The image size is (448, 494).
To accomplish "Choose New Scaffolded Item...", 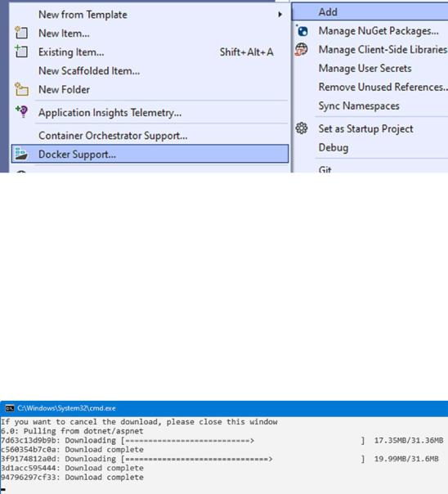I will (150, 71).
